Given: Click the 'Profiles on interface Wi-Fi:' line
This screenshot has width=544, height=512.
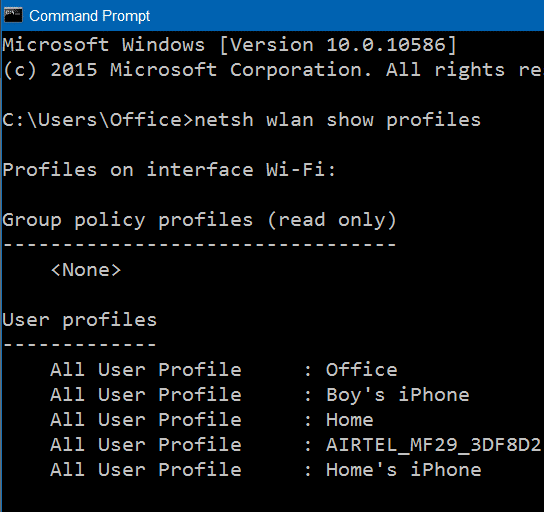Looking at the screenshot, I should [169, 170].
